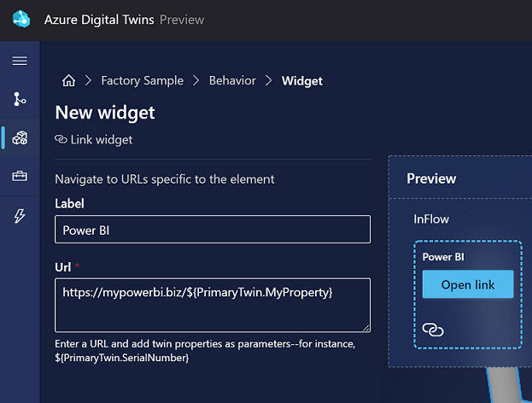Click the InFlow label in preview
Image resolution: width=532 pixels, height=403 pixels.
point(431,219)
